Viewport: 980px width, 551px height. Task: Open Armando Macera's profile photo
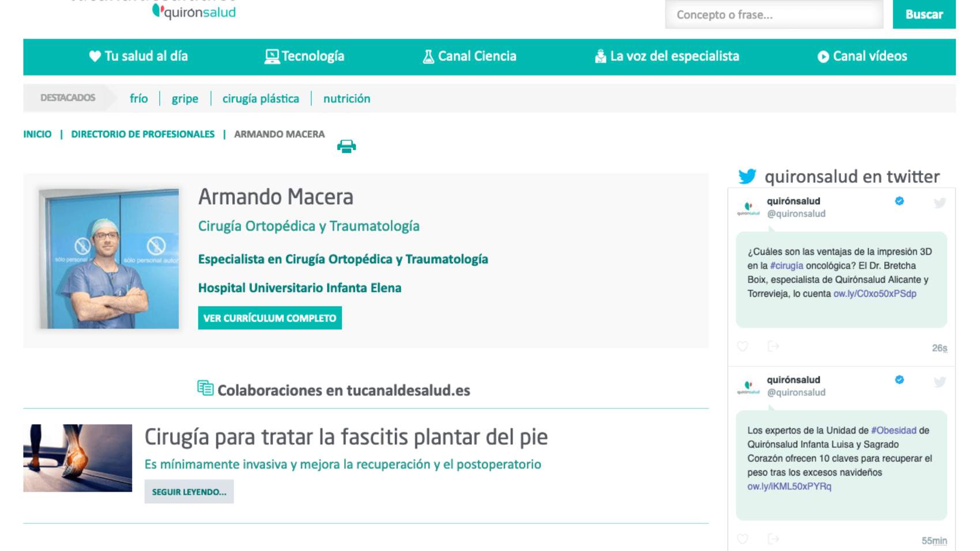pos(109,258)
